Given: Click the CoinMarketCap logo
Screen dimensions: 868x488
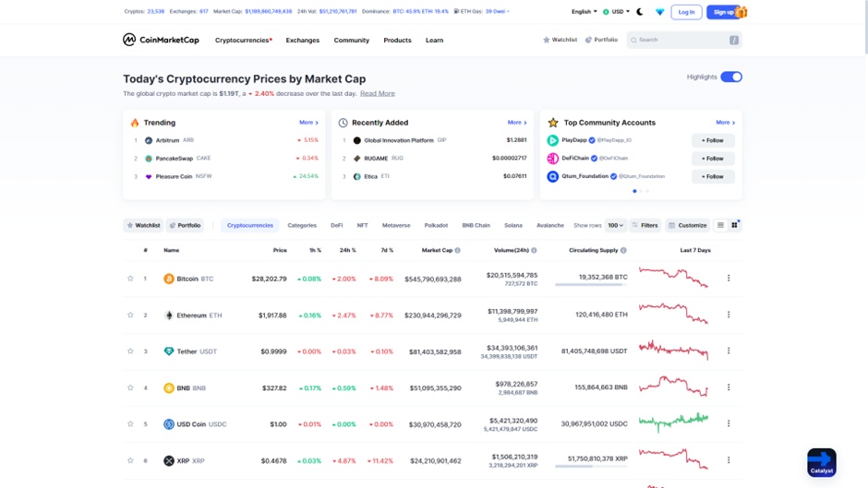Looking at the screenshot, I should point(161,40).
